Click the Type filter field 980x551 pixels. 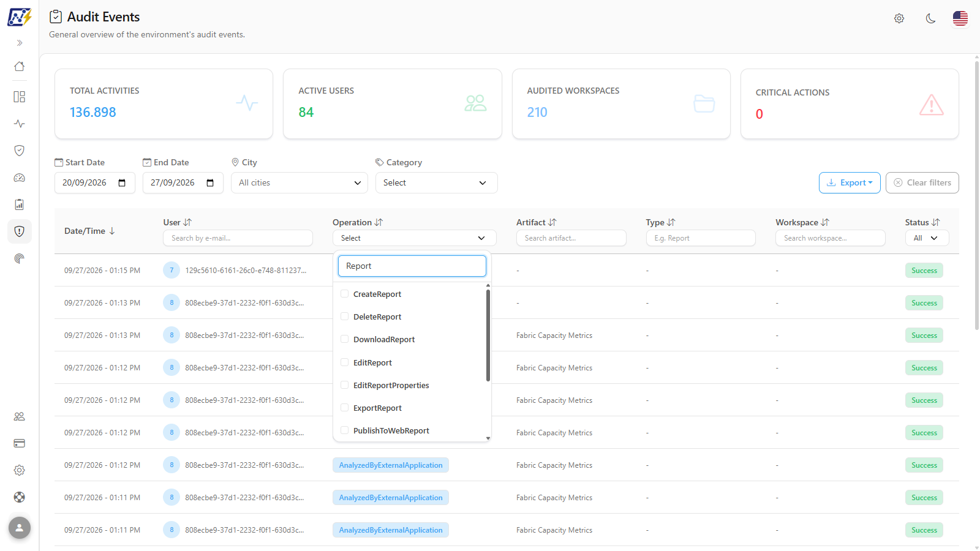pyautogui.click(x=701, y=238)
